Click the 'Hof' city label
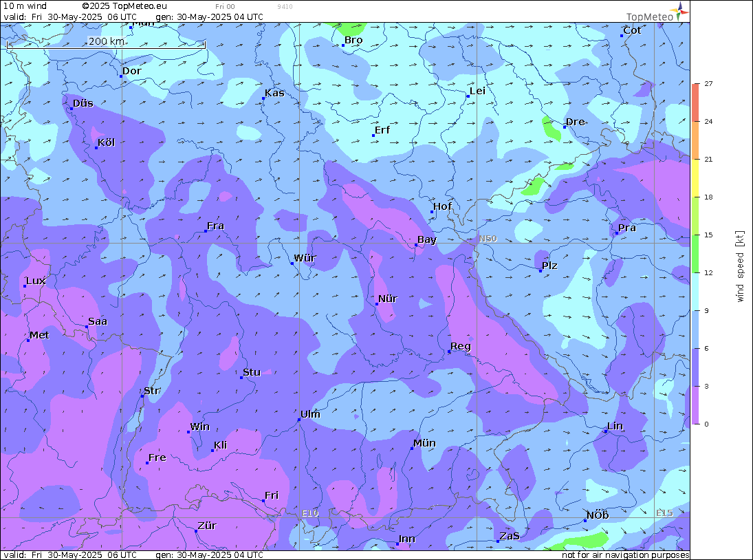 click(x=442, y=206)
